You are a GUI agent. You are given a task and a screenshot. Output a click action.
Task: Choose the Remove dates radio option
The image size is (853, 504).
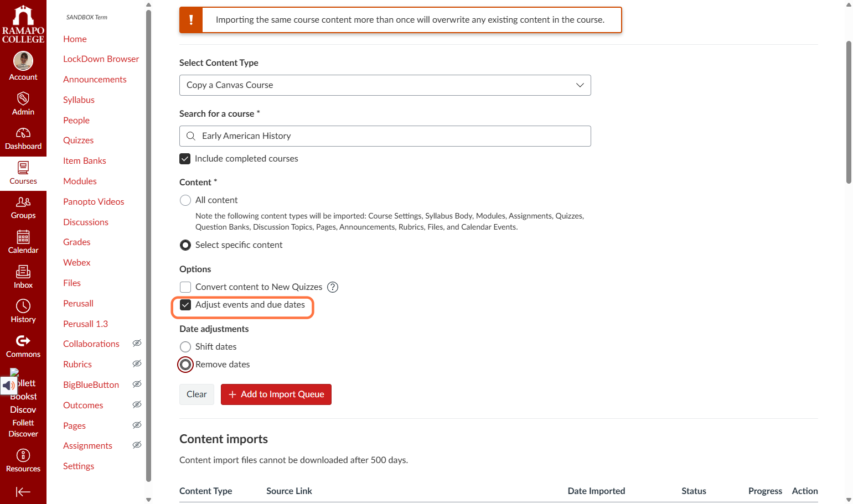coord(185,365)
